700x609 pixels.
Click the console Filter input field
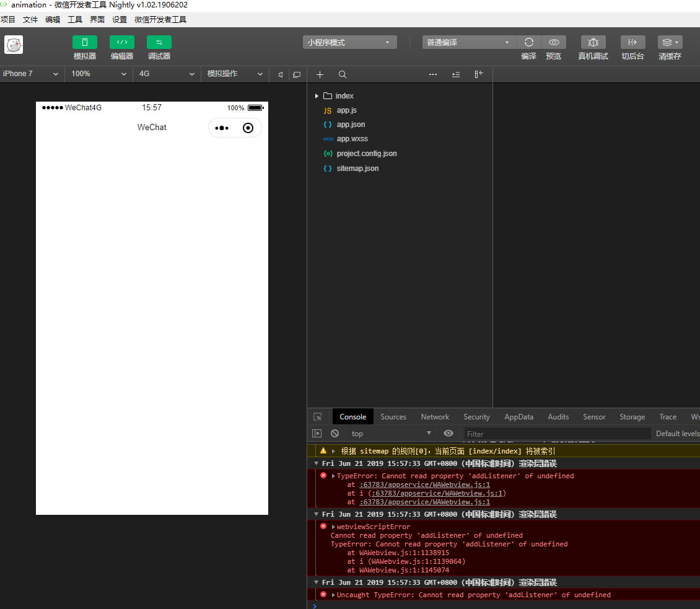click(557, 434)
